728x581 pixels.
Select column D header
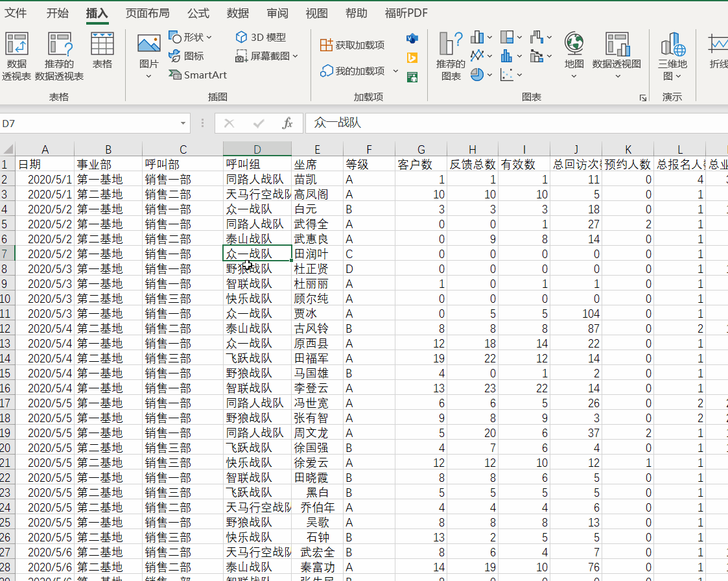pyautogui.click(x=257, y=149)
